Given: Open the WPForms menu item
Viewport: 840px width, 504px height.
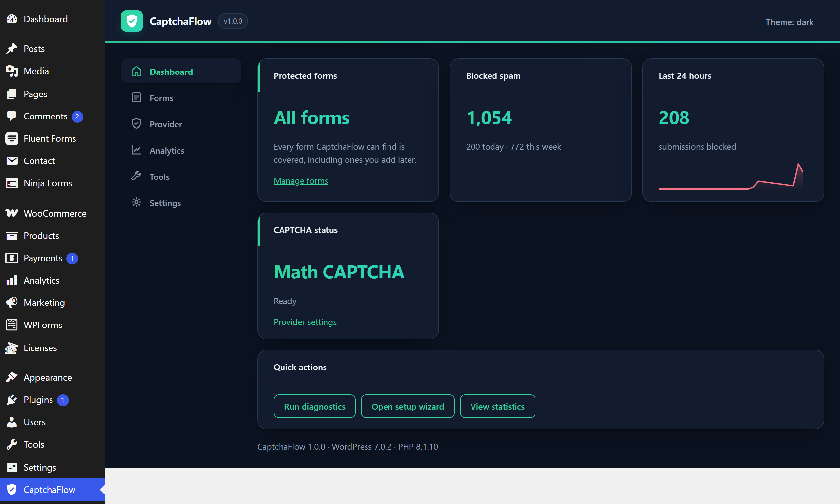Looking at the screenshot, I should click(x=52, y=325).
